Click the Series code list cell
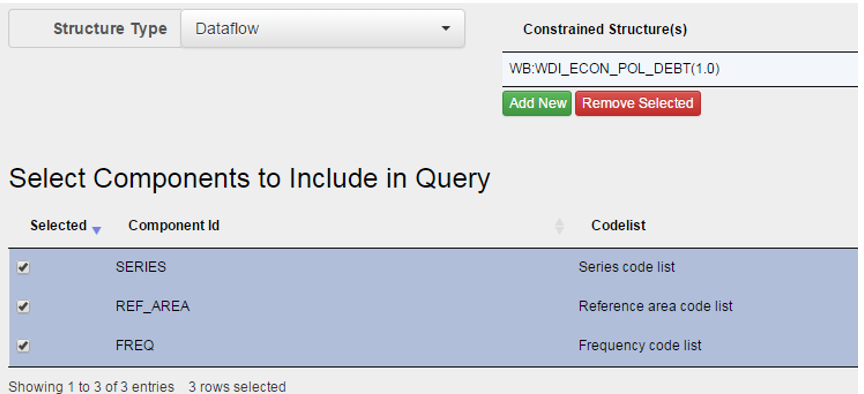Viewport: 864px width, 394px height. pos(627,267)
